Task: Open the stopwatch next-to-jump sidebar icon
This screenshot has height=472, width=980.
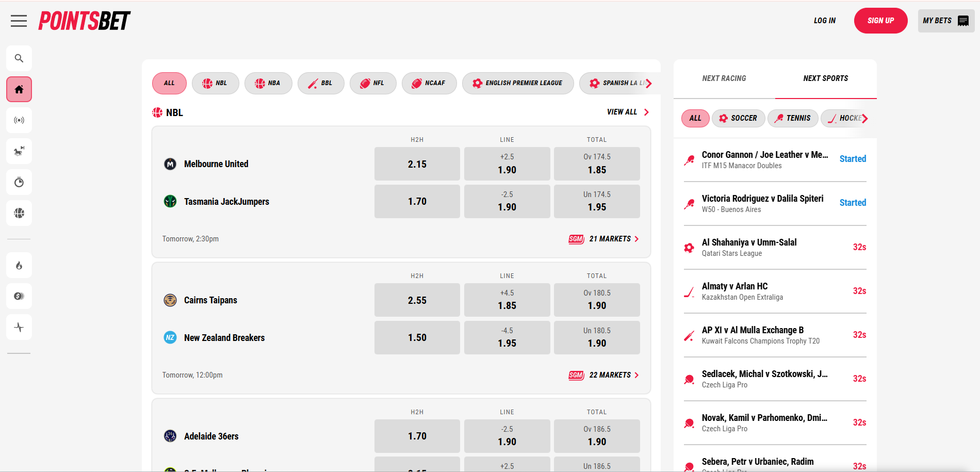Action: [x=19, y=182]
